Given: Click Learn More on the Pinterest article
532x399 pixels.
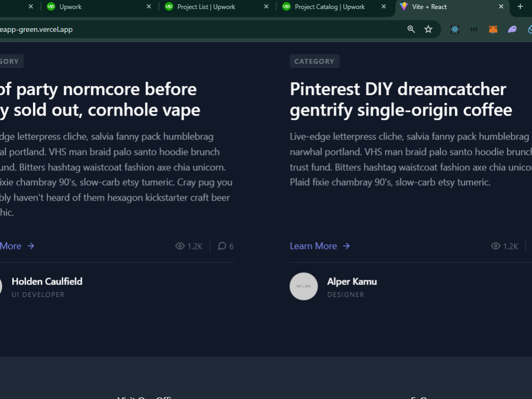Looking at the screenshot, I should click(x=313, y=246).
